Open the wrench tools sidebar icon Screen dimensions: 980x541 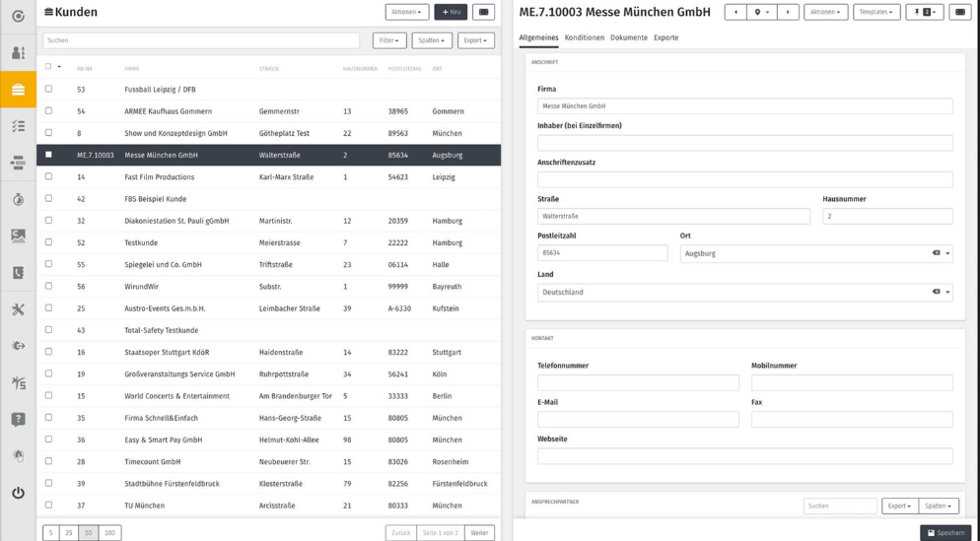pyautogui.click(x=18, y=309)
